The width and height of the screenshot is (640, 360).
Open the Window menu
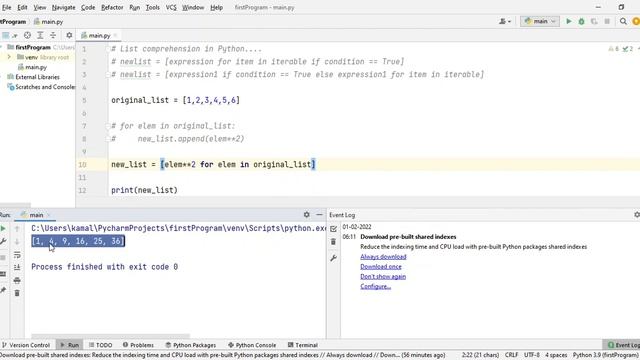[x=193, y=7]
